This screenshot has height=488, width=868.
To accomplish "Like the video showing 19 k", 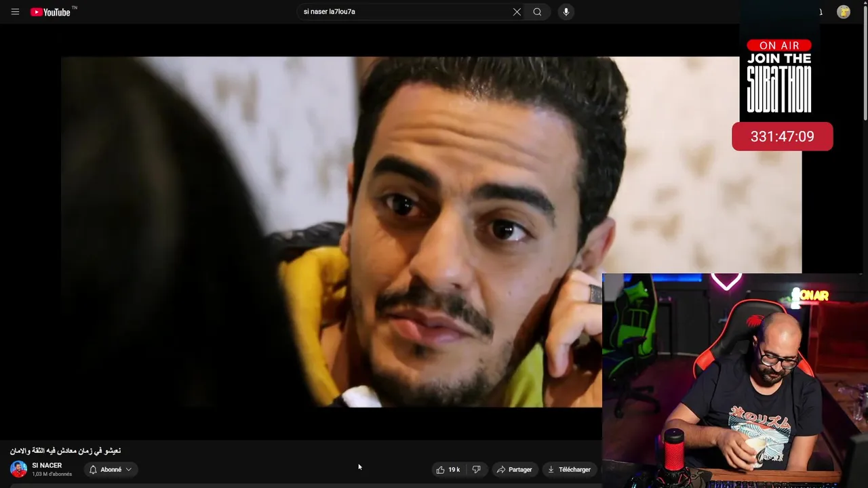I will (x=448, y=469).
